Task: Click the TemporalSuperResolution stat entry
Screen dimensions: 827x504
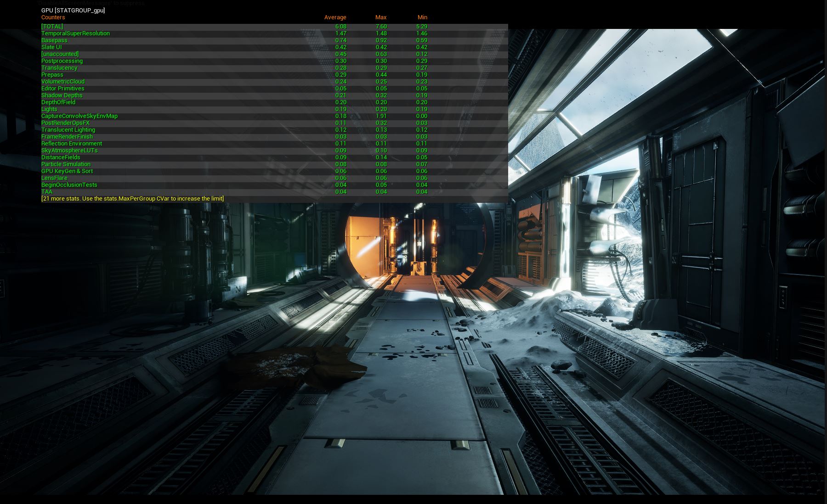Action: click(75, 34)
